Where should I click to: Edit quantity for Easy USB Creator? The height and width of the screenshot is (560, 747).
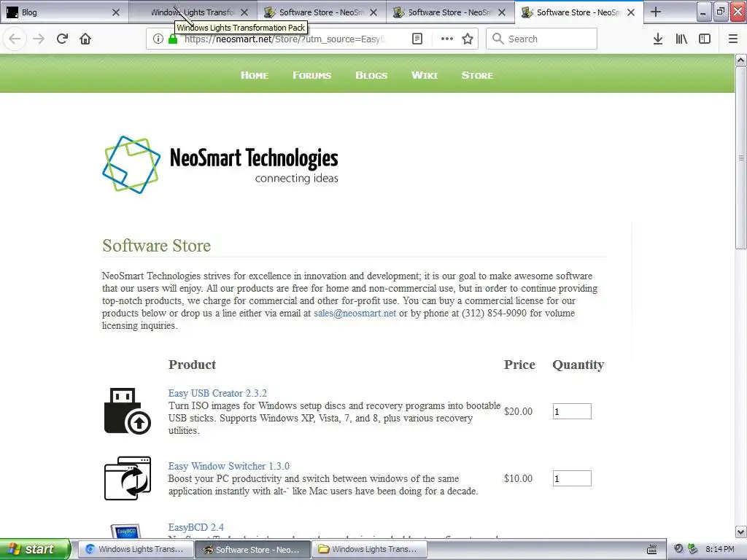click(572, 411)
